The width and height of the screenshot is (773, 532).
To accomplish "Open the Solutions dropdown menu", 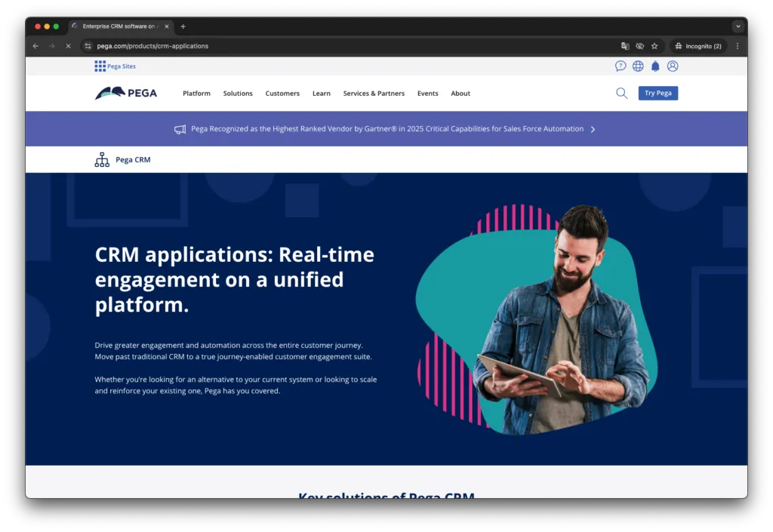I will click(x=238, y=93).
